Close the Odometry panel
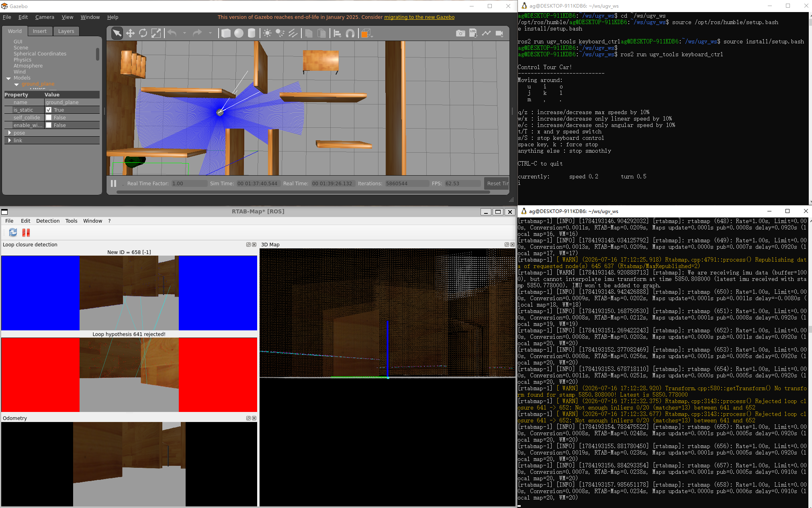812x508 pixels. [254, 418]
